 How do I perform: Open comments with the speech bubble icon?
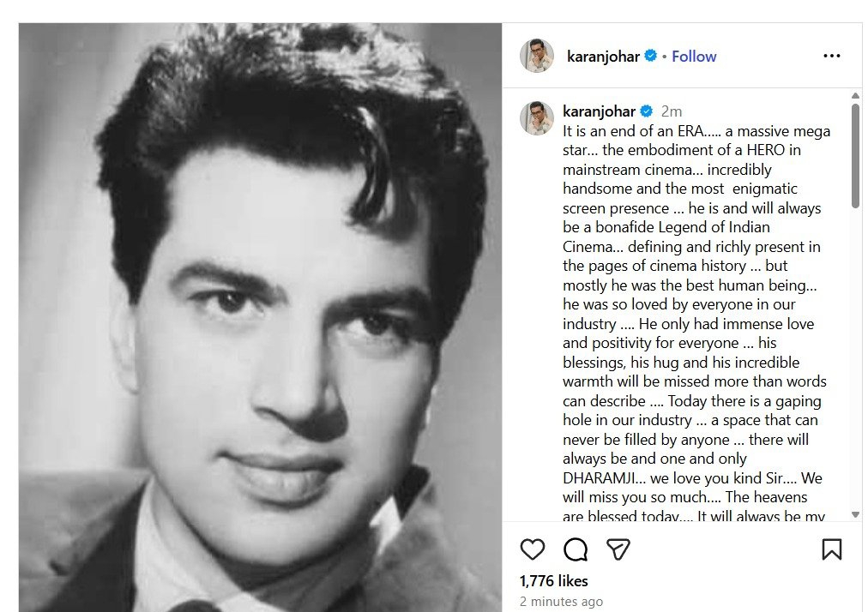[x=576, y=549]
